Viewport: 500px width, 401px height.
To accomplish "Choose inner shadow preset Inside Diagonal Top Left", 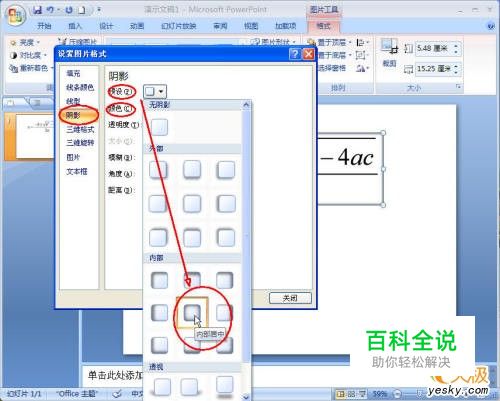I will 159,280.
